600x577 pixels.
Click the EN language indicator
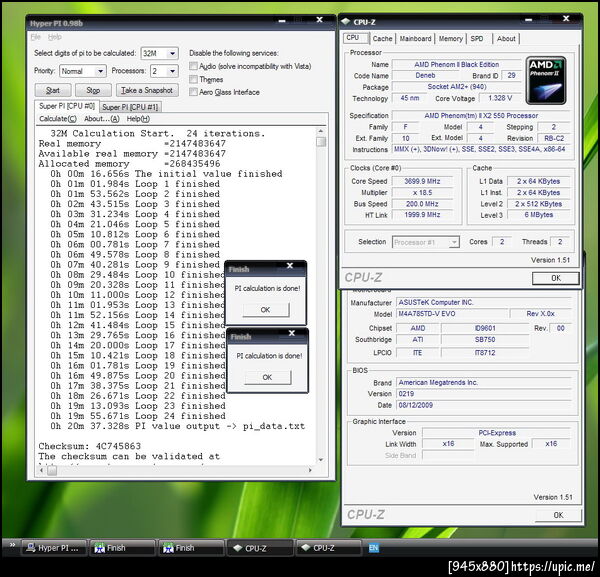373,548
